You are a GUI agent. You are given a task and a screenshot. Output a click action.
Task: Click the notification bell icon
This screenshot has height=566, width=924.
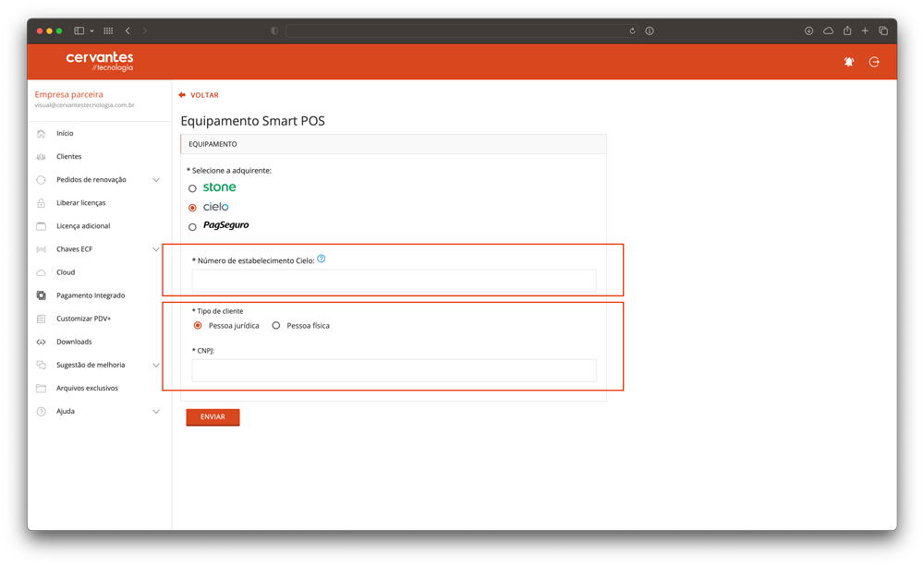[848, 62]
